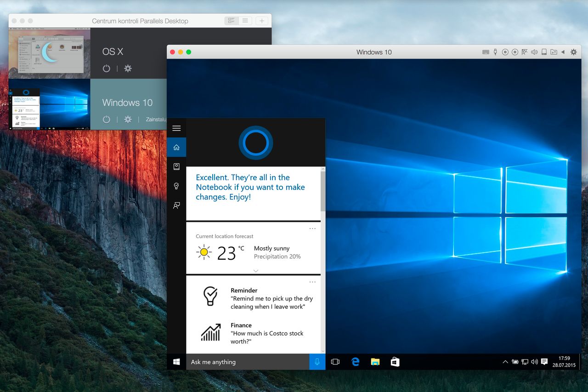Select Cortana's Reminders lightbulb icon
Image resolution: width=588 pixels, height=392 pixels.
tap(176, 186)
